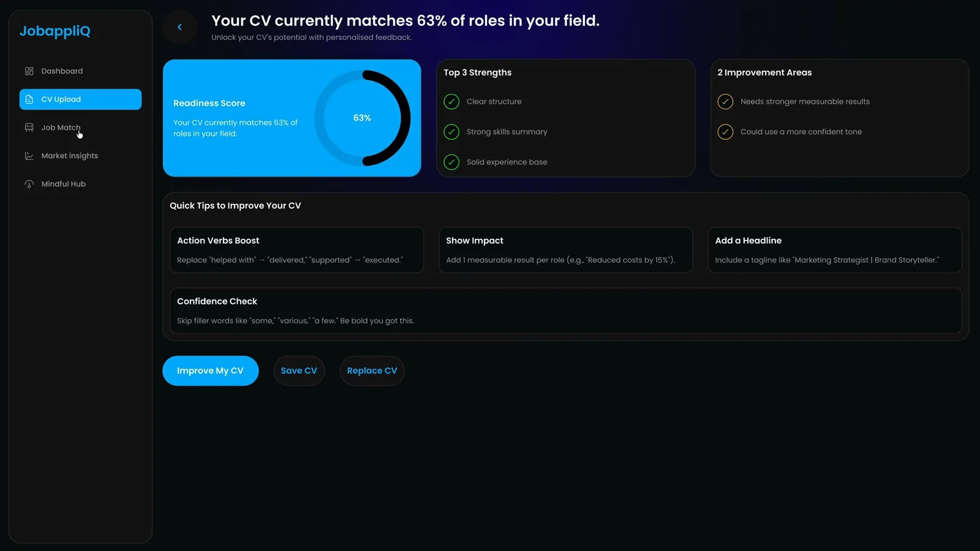The image size is (980, 551).
Task: Click the CV Upload document icon
Action: coord(29,99)
